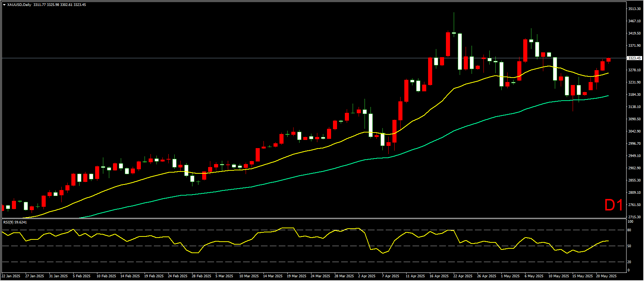Click the XAUUSD,Daily chart title text
This screenshot has width=644, height=281.
[19, 5]
